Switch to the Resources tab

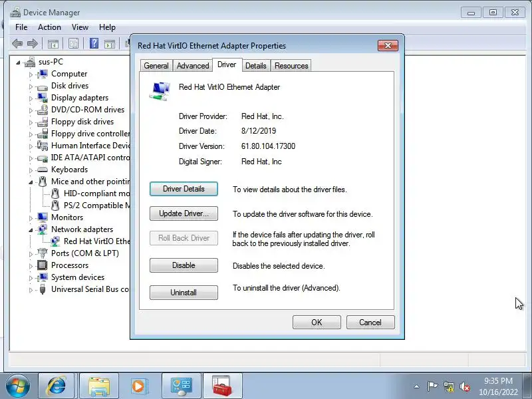(291, 65)
